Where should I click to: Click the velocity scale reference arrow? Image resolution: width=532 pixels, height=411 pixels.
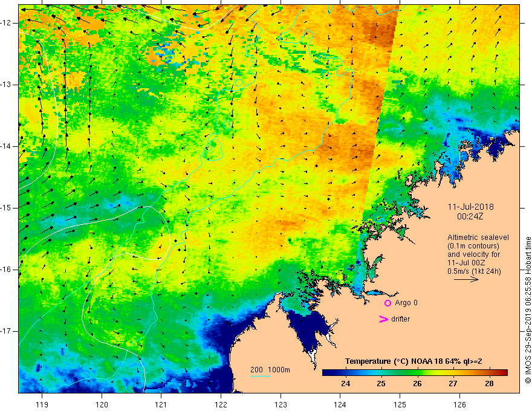coord(466,279)
